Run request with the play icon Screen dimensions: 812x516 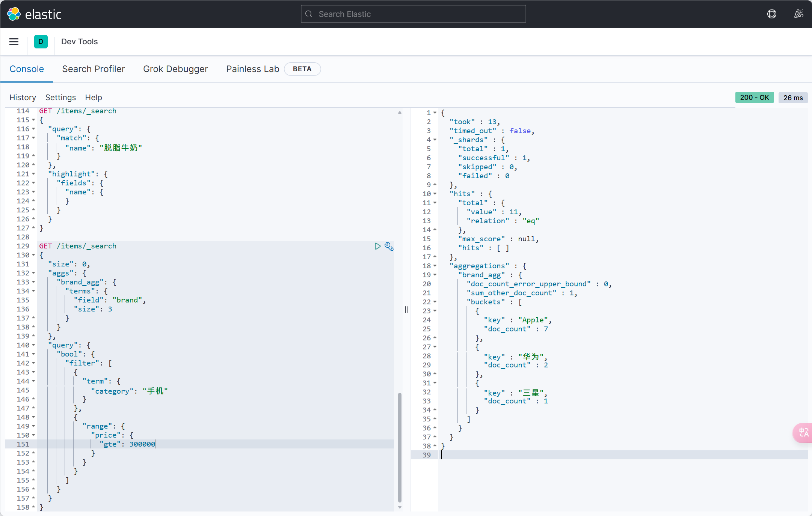tap(377, 246)
